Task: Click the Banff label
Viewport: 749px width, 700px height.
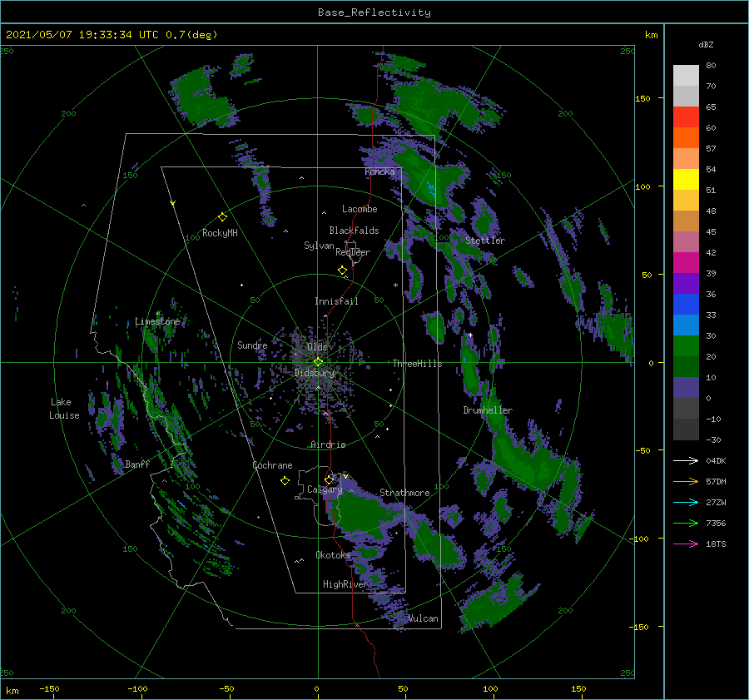Action: (137, 464)
